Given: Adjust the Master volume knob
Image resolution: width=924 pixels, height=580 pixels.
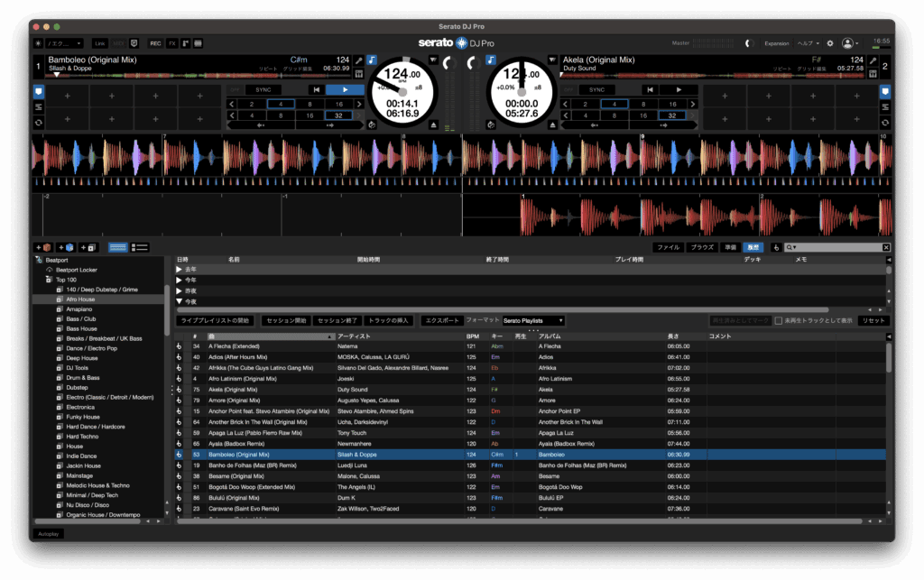Looking at the screenshot, I should pyautogui.click(x=749, y=43).
